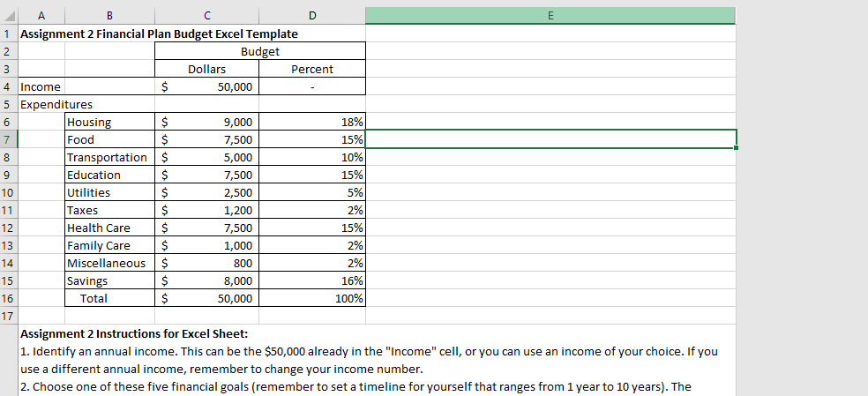Click the Income dollars cell showing 50,000

pos(206,87)
